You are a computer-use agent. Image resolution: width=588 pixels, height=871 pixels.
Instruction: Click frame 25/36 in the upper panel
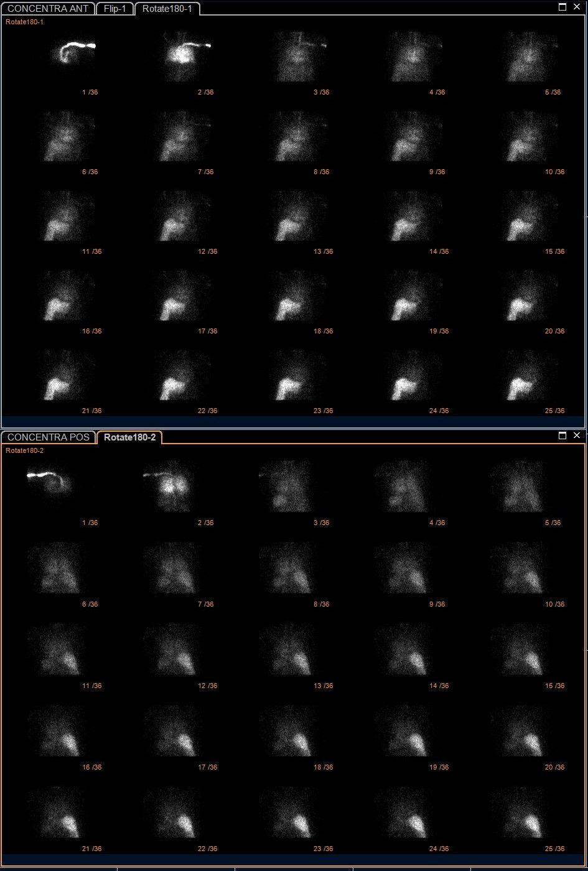[x=532, y=375]
